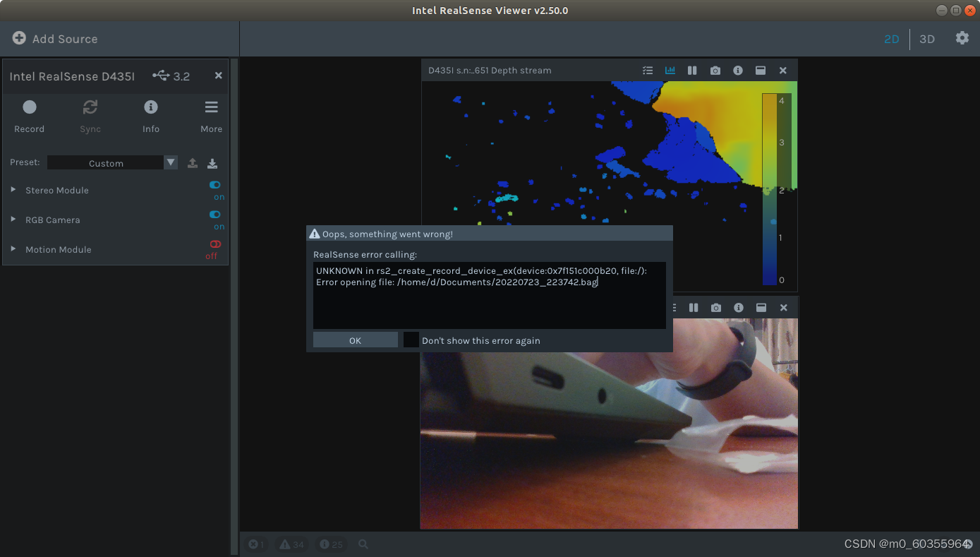Expand the Stereo Module section
Viewport: 980px width, 557px height.
[x=11, y=190]
